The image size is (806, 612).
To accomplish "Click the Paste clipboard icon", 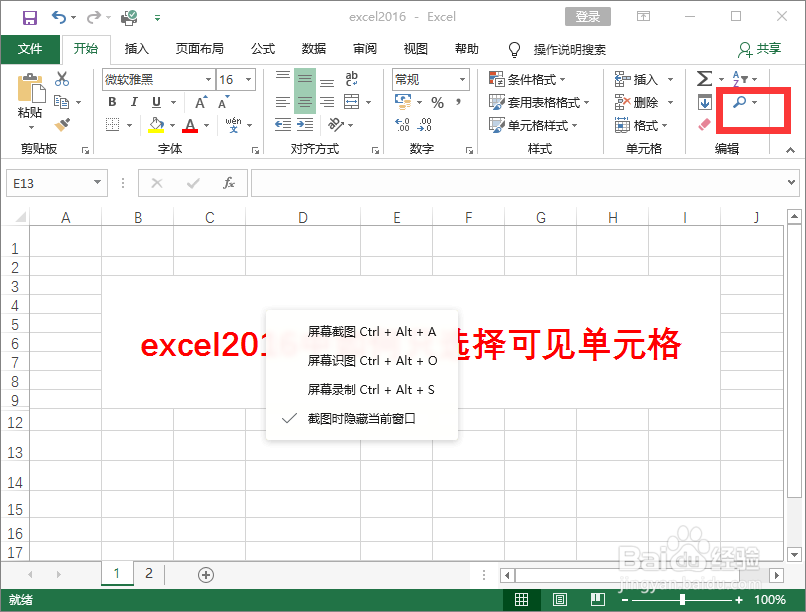I will (31, 88).
